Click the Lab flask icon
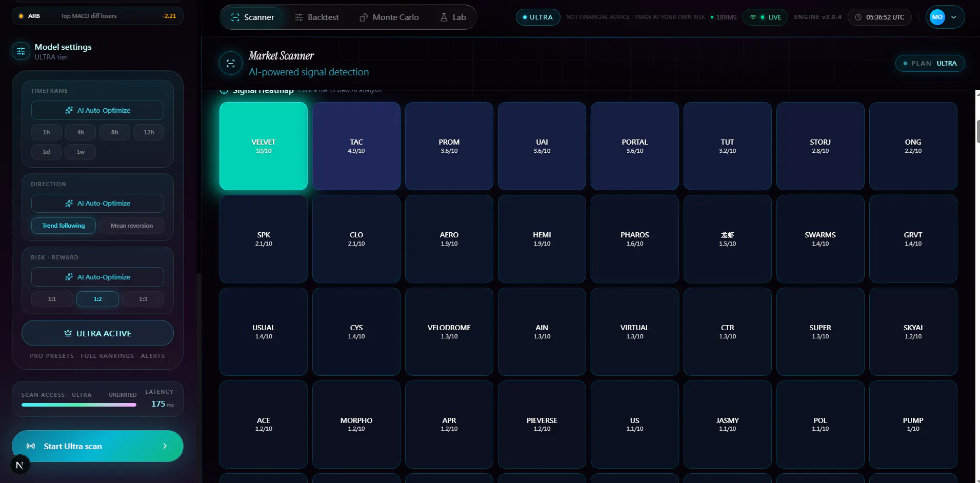 click(x=444, y=17)
